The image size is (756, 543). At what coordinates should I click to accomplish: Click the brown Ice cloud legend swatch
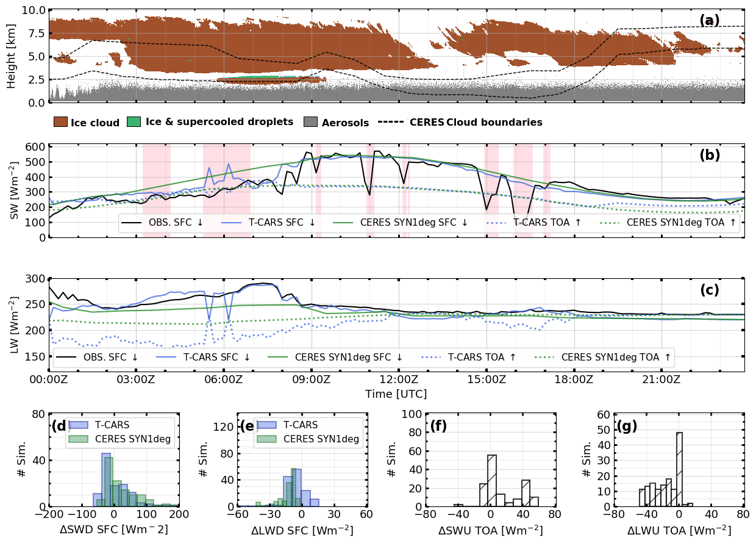(60, 122)
